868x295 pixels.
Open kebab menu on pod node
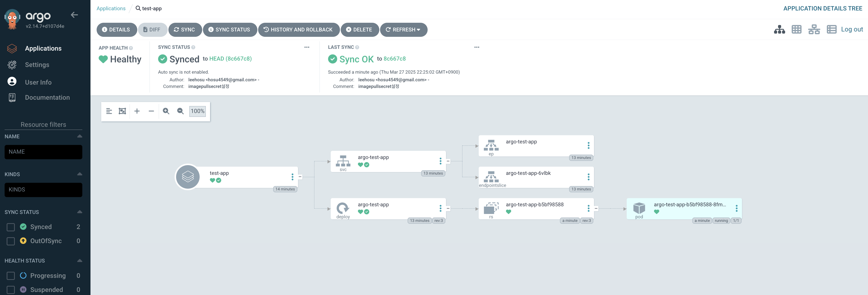736,208
